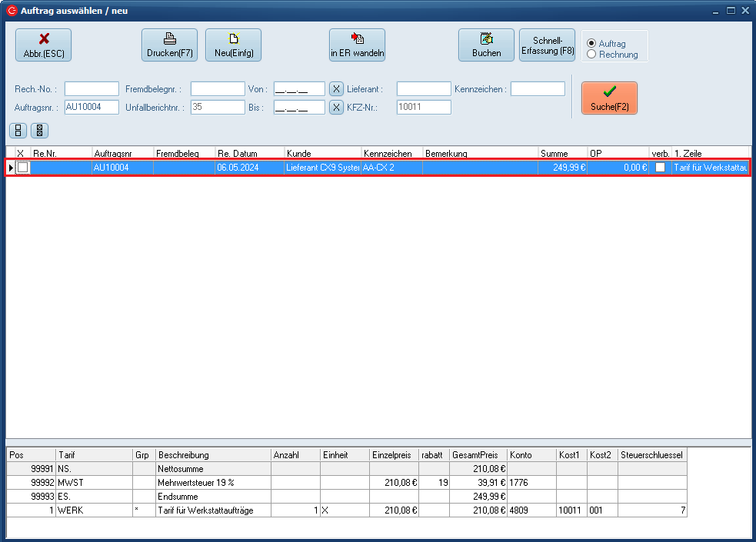Click the collapse rows icon next to expand
This screenshot has height=542, width=756.
coord(40,130)
